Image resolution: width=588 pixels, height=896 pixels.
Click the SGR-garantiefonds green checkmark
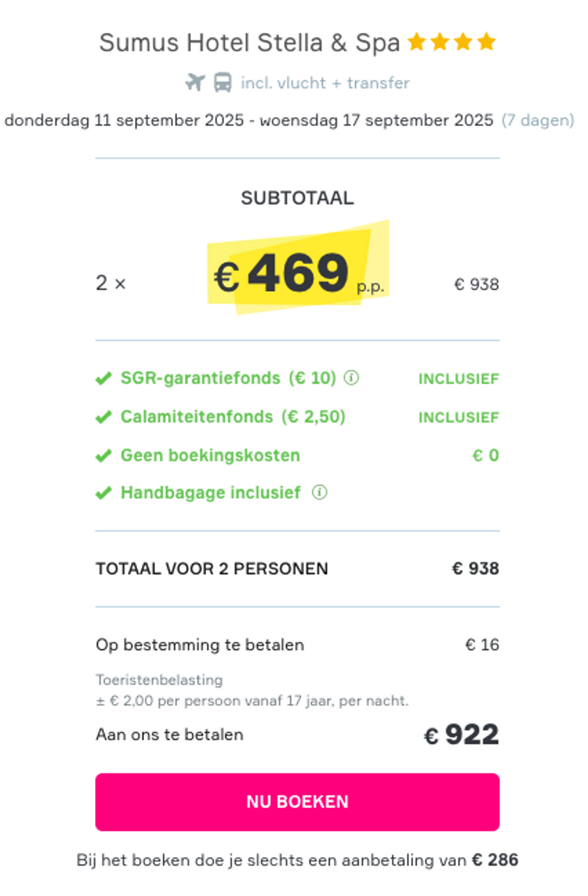pos(104,378)
